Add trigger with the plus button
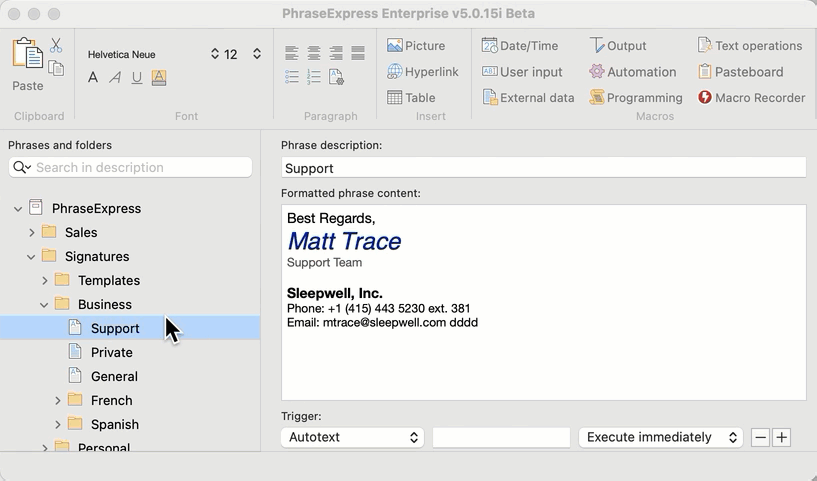Viewport: 817px width, 481px height. (781, 437)
